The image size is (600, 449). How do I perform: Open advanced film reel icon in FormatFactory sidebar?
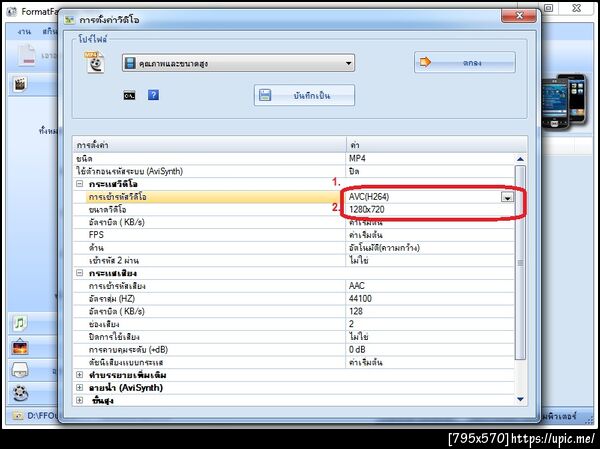(20, 393)
